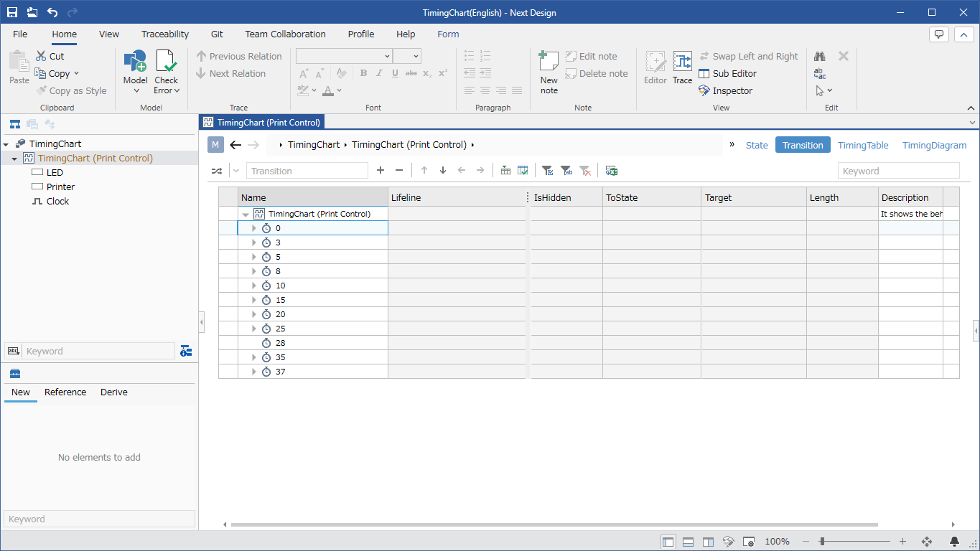Switch to the Traceability ribbon tab
Screen dimensions: 980x551
point(165,34)
